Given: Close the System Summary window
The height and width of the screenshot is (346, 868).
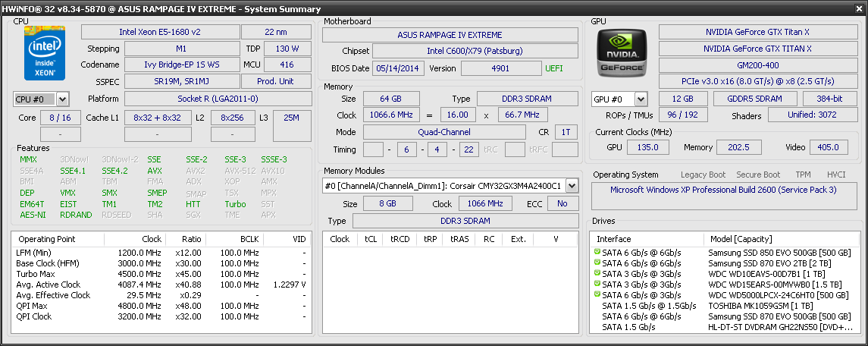Looking at the screenshot, I should (x=858, y=8).
